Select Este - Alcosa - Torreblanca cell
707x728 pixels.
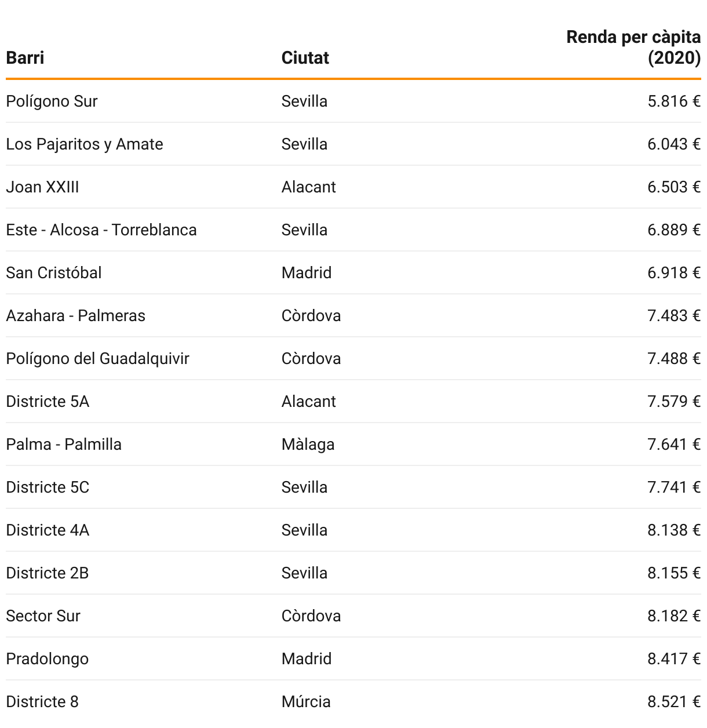pyautogui.click(x=101, y=230)
